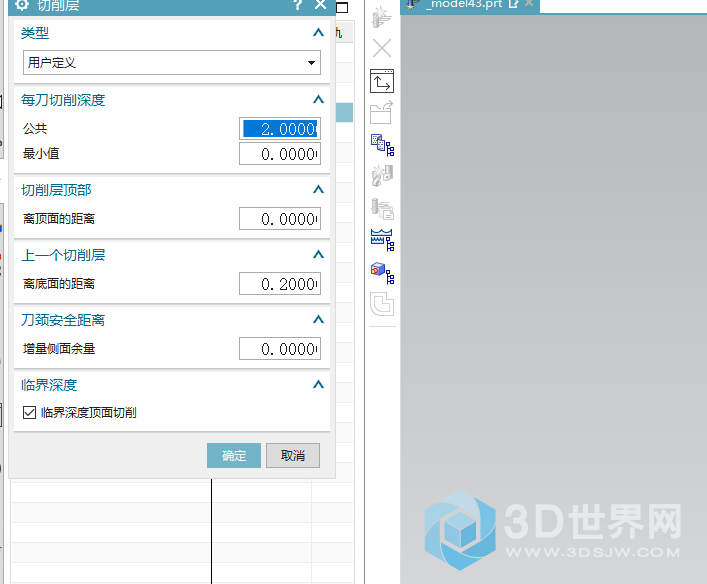
Task: Collapse the 刀颈安全距离 section
Action: click(x=318, y=319)
